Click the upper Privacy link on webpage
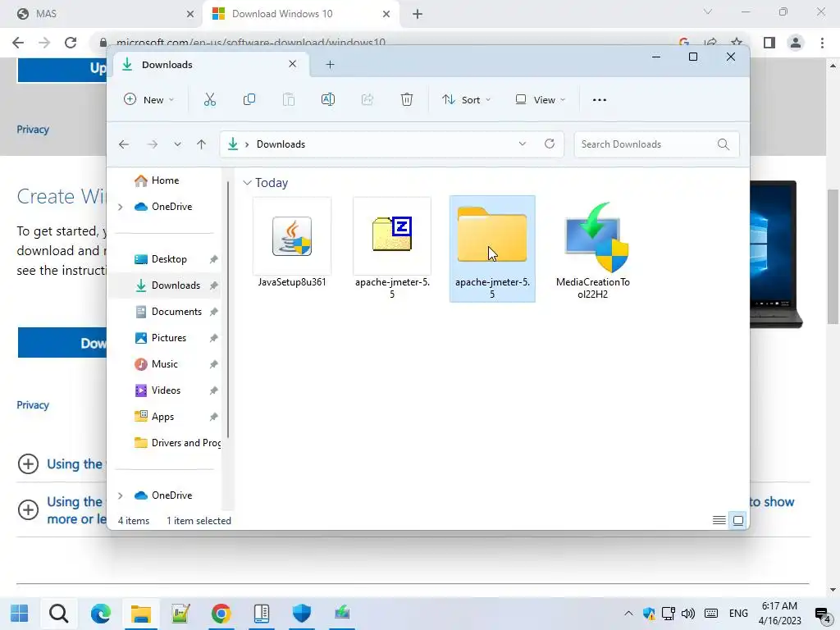Screen dimensions: 840x630 [33, 130]
